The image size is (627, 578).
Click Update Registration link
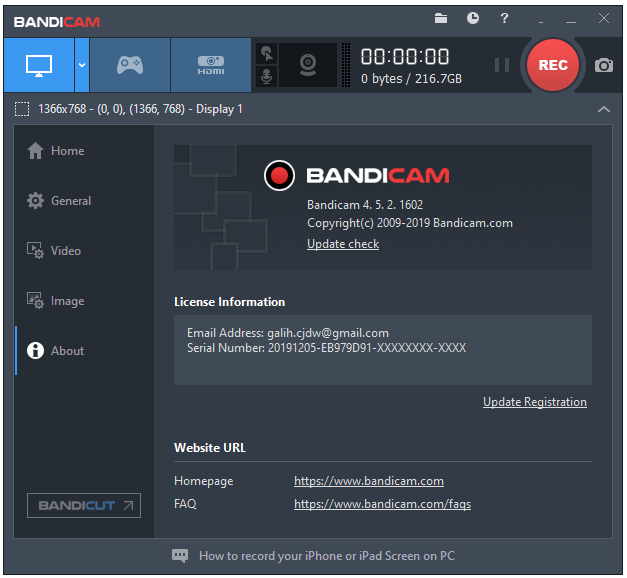(x=535, y=402)
